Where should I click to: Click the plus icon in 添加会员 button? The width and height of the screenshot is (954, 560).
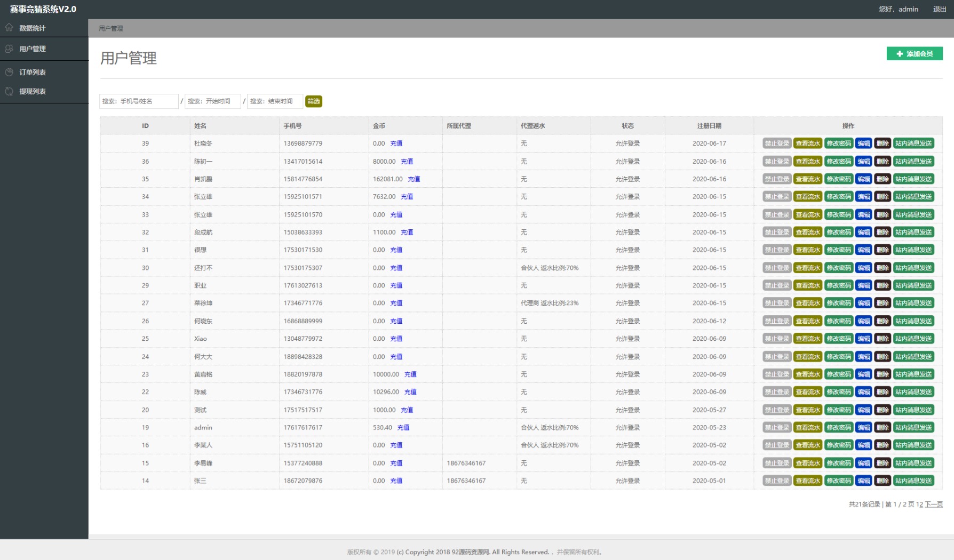point(900,54)
